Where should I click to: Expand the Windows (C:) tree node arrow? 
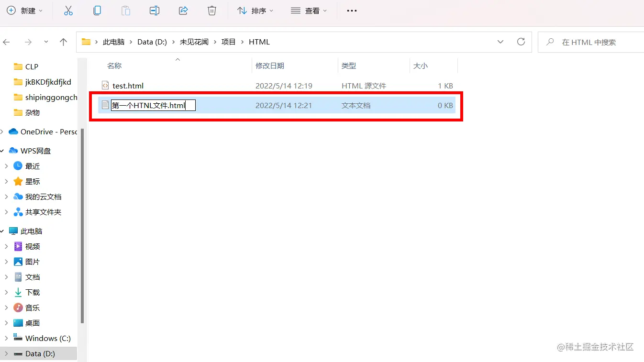click(6, 338)
